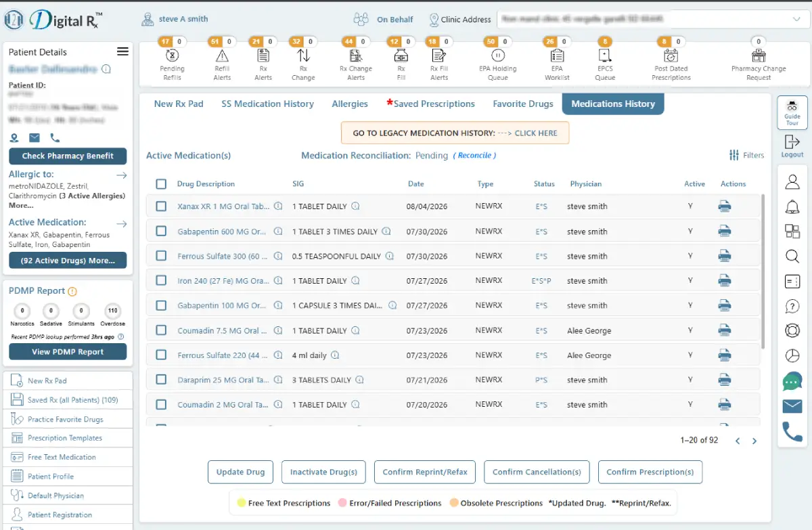Click Inactivate Drug(s) button
The image size is (812, 530).
(324, 472)
